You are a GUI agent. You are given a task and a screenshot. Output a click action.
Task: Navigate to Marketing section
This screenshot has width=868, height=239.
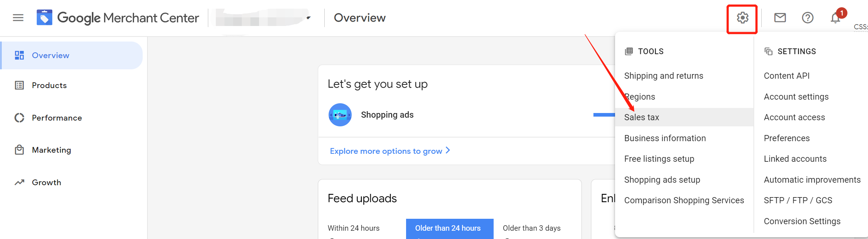click(51, 150)
